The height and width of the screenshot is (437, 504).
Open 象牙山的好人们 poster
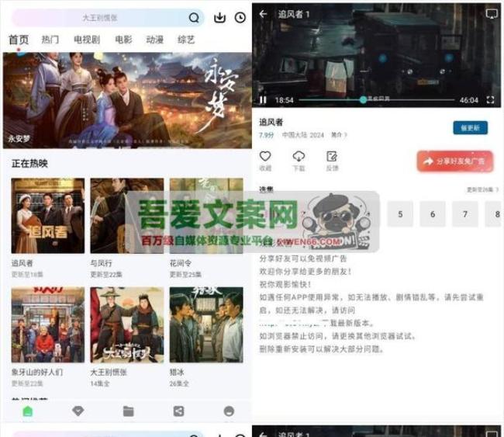click(48, 325)
